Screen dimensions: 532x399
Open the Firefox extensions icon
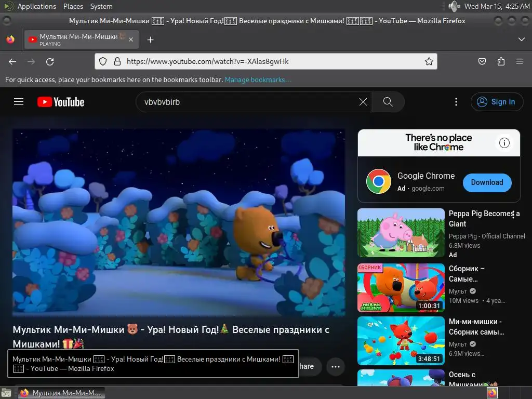(501, 61)
